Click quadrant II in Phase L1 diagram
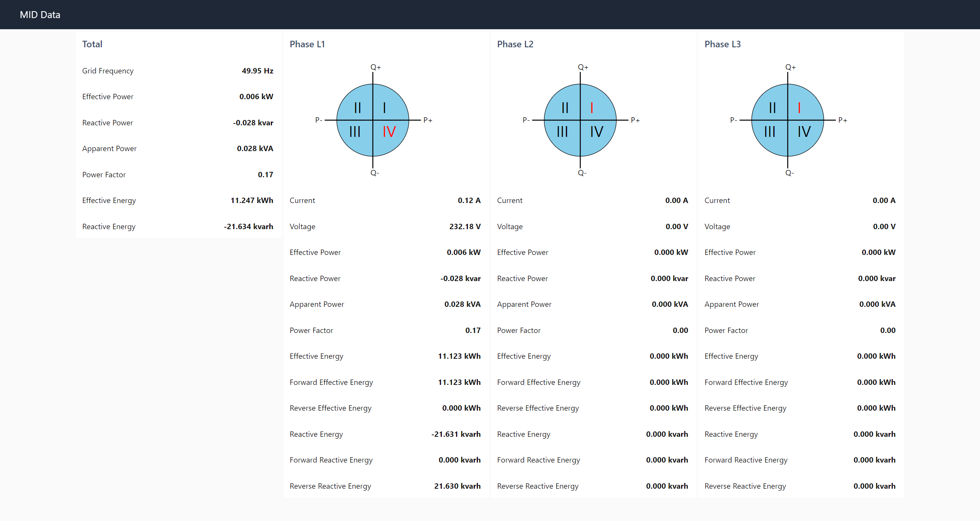 pyautogui.click(x=357, y=108)
